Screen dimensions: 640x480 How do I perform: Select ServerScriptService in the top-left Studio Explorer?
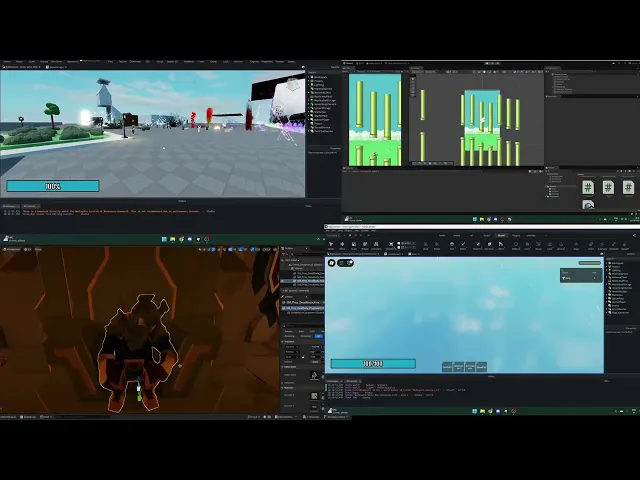pyautogui.click(x=323, y=104)
